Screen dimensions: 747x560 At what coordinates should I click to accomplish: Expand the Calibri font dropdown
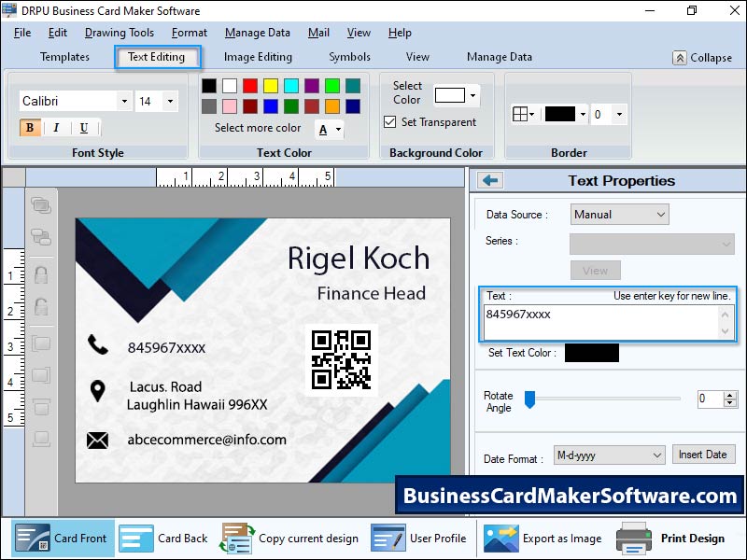pos(123,101)
